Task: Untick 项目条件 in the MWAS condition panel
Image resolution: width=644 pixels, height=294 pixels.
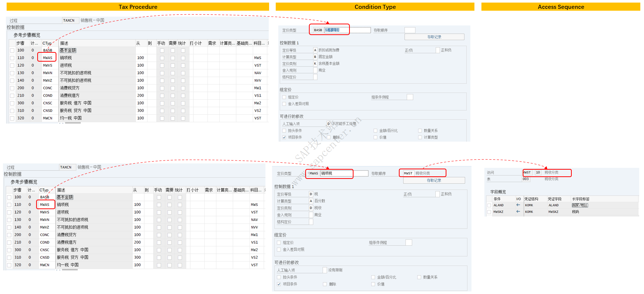Action: pos(279,284)
